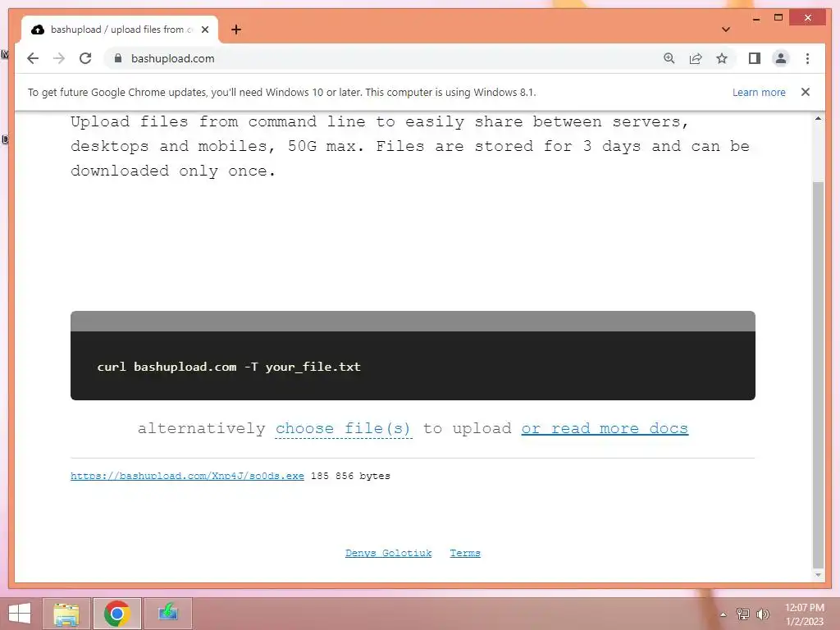Open Denys Golotiuk link
The width and height of the screenshot is (840, 630).
[x=388, y=553]
